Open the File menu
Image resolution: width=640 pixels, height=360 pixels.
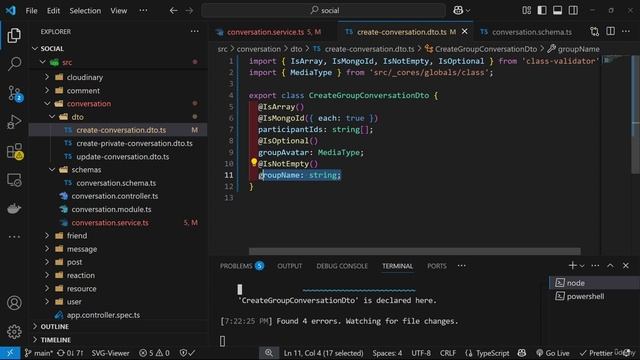coord(31,11)
